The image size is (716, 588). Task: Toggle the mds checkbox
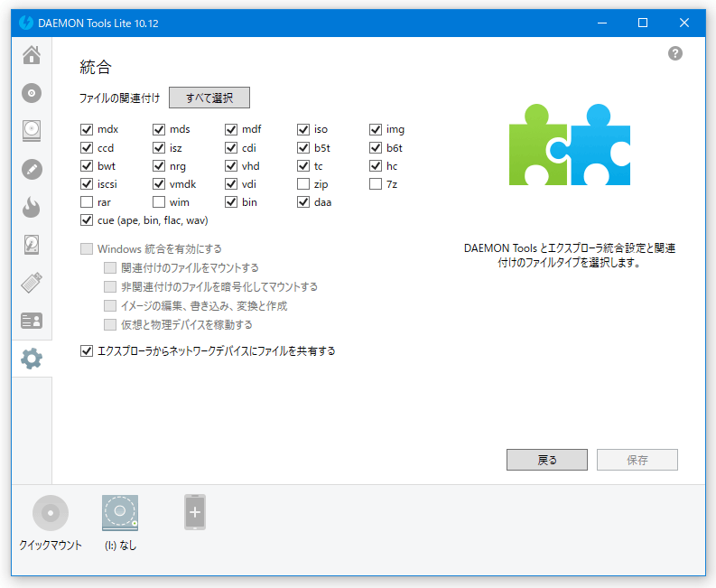[x=158, y=129]
